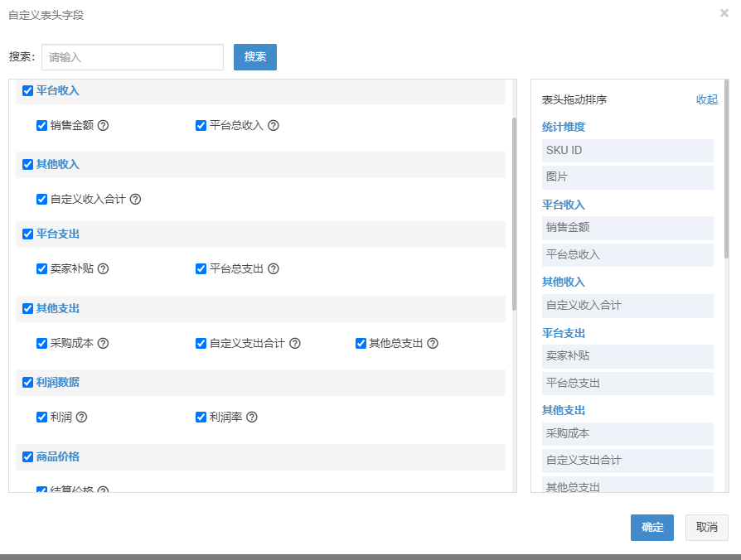Disable the 利润 checkbox
Image resolution: width=741 pixels, height=560 pixels.
[41, 417]
